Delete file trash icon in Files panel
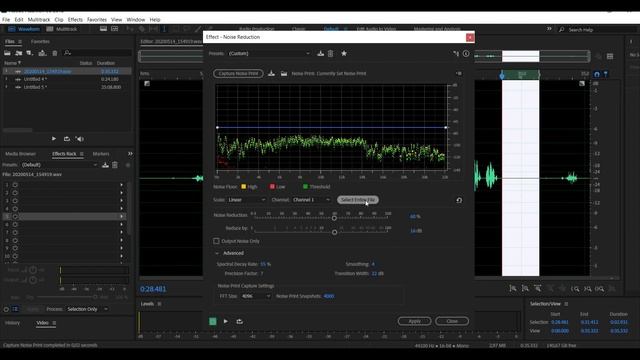The height and width of the screenshot is (360, 640). 55,53
